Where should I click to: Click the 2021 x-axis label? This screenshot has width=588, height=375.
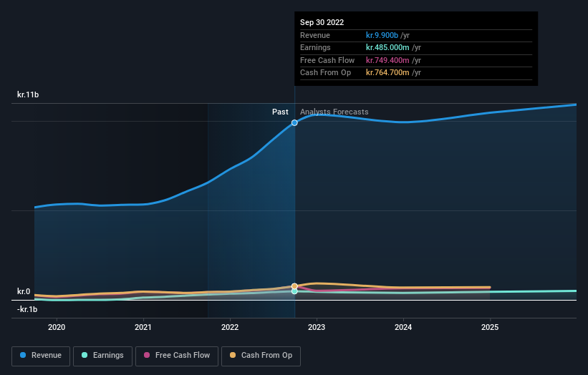tap(143, 328)
